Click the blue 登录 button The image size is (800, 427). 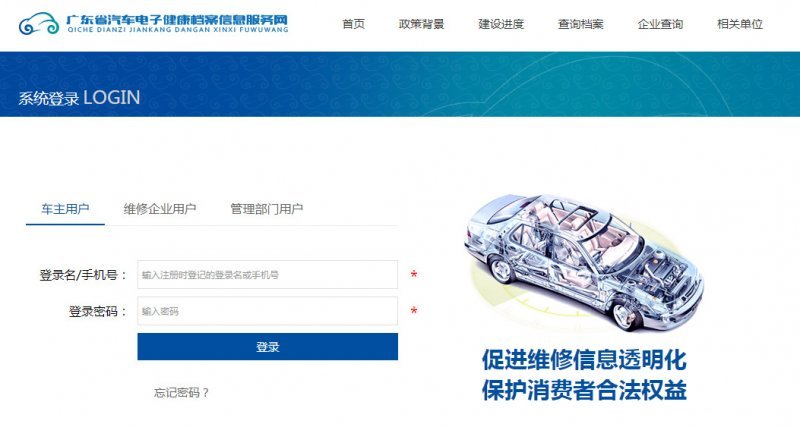pos(267,347)
